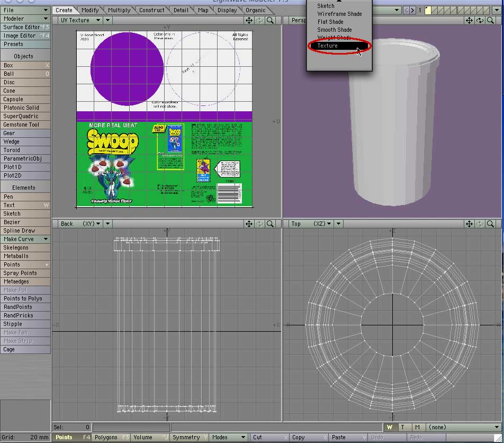Click the zoom magnifier of the UV Texture viewport
This screenshot has width=504, height=443.
pos(271,21)
